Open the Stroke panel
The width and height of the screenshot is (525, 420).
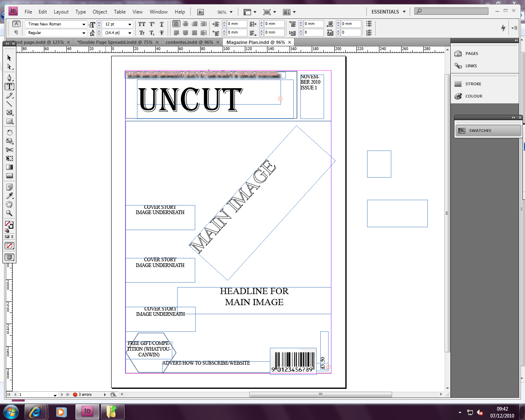pos(472,84)
